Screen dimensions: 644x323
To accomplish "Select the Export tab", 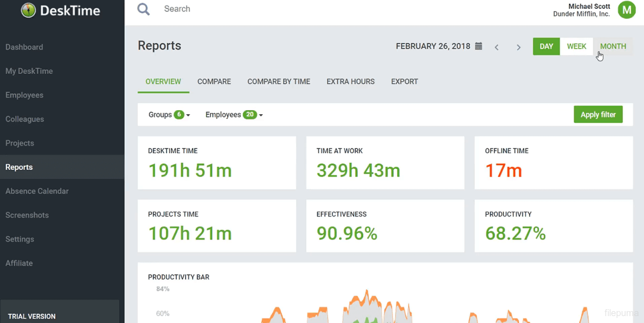I will tap(405, 82).
